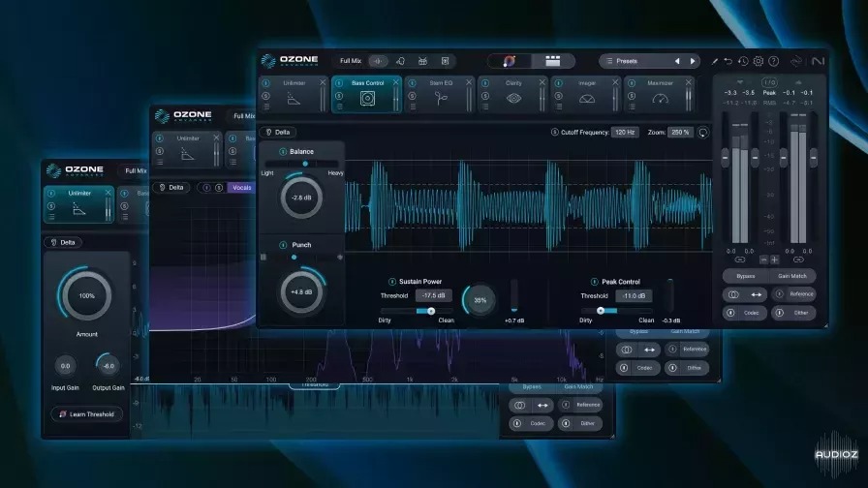Image resolution: width=868 pixels, height=488 pixels.
Task: Toggle Clarity module power
Action: pyautogui.click(x=485, y=83)
